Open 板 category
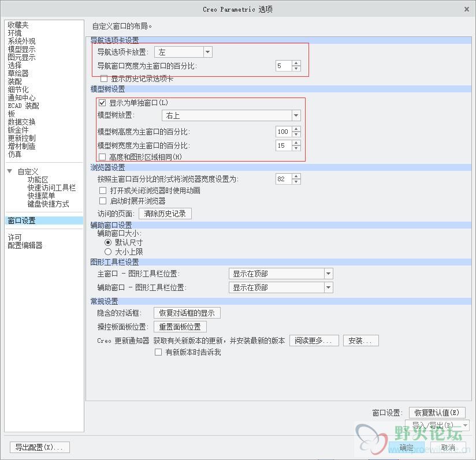The image size is (476, 460). click(11, 114)
